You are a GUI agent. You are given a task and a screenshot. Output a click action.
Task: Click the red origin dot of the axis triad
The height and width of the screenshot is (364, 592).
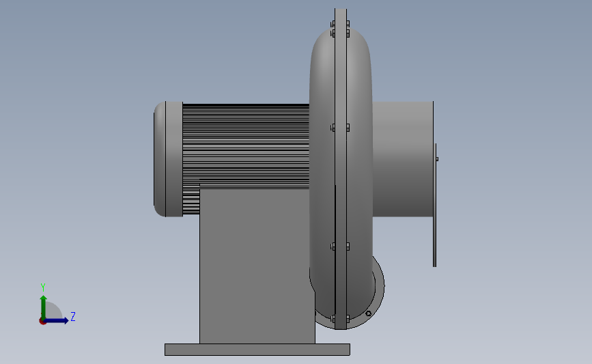42,322
